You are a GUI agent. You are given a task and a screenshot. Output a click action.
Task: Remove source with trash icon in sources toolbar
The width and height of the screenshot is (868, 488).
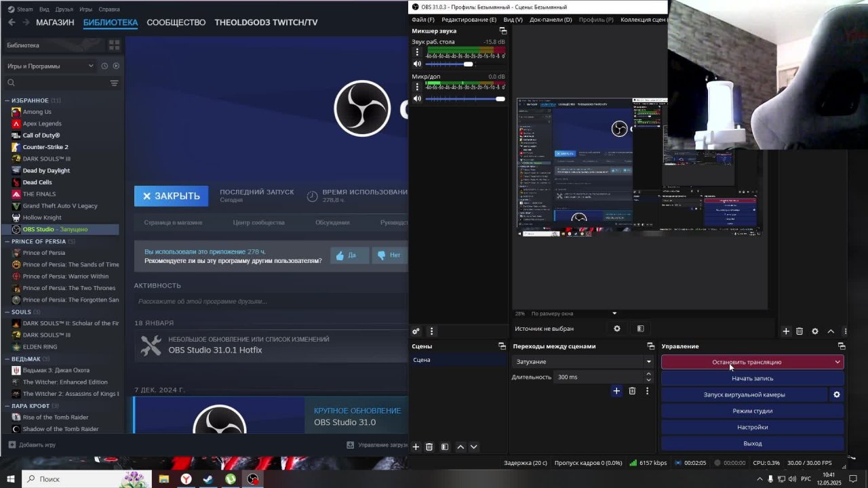pos(800,331)
